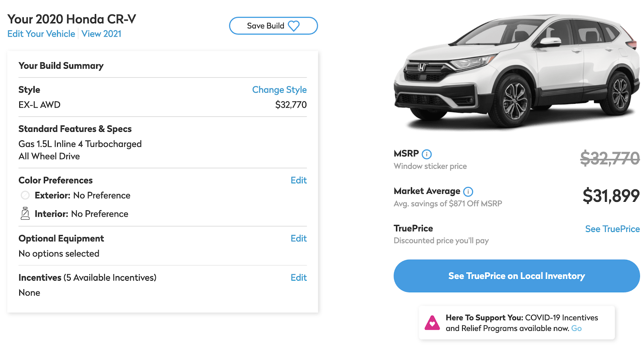The image size is (644, 345).
Task: Open the MSRP info tooltip icon
Action: point(427,154)
